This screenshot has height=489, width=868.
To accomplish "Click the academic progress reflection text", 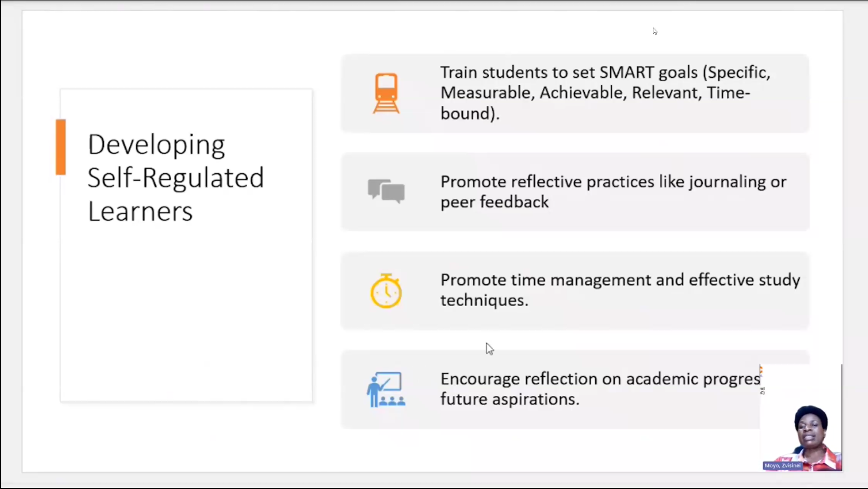I will (x=599, y=389).
